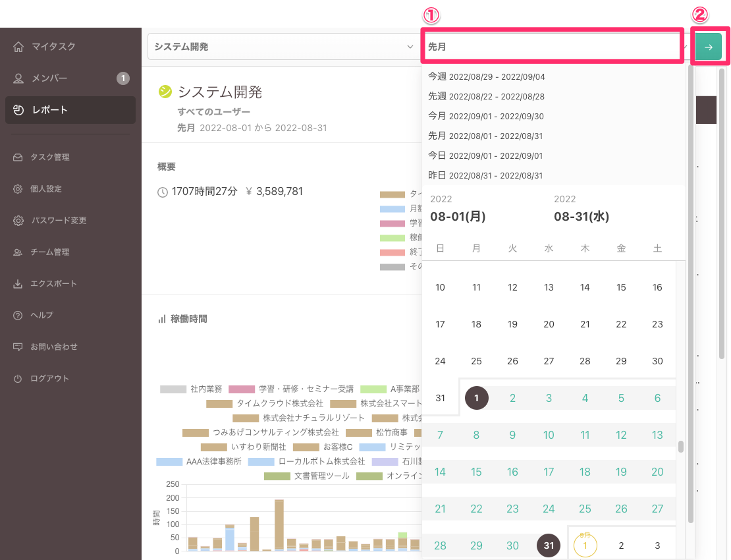
Task: Open the システム開発 project dropdown
Action: (x=283, y=46)
